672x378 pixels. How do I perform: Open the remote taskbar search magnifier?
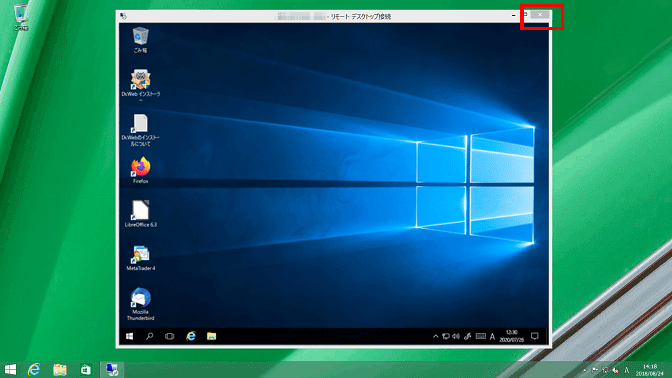pyautogui.click(x=150, y=336)
